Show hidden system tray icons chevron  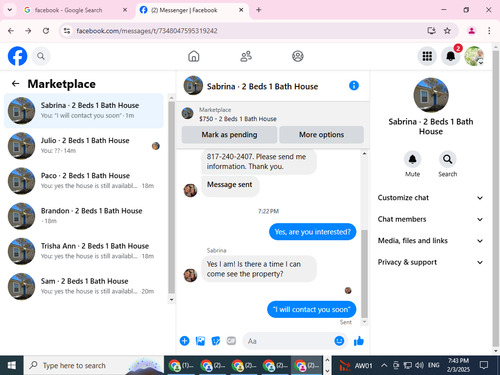[x=384, y=365]
